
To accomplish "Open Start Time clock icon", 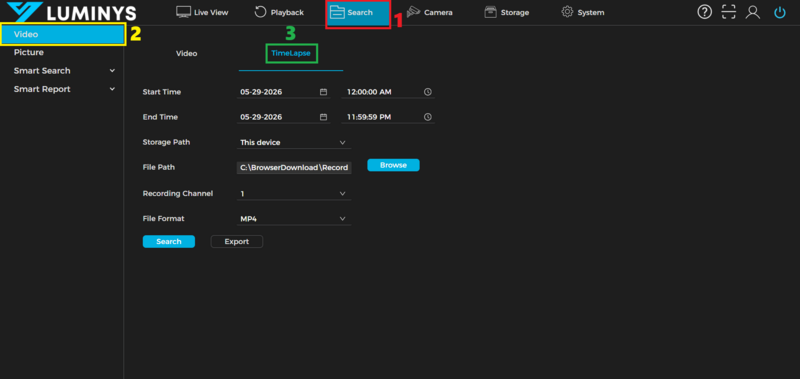I will [x=428, y=92].
